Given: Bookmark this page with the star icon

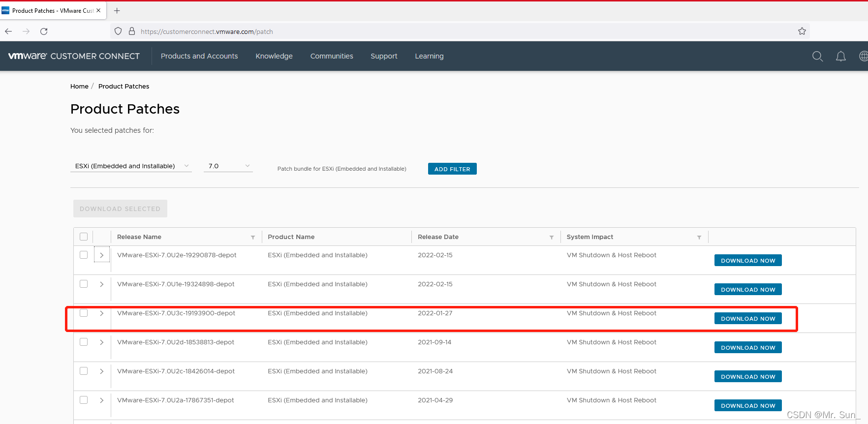Looking at the screenshot, I should 802,31.
